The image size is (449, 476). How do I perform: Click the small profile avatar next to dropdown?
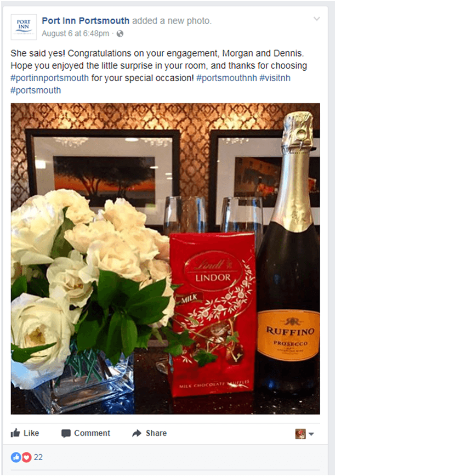[x=300, y=434]
